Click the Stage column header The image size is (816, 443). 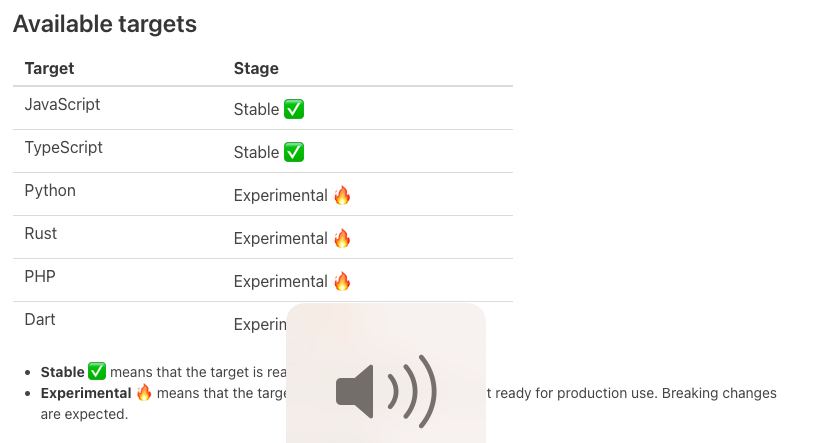click(x=256, y=69)
